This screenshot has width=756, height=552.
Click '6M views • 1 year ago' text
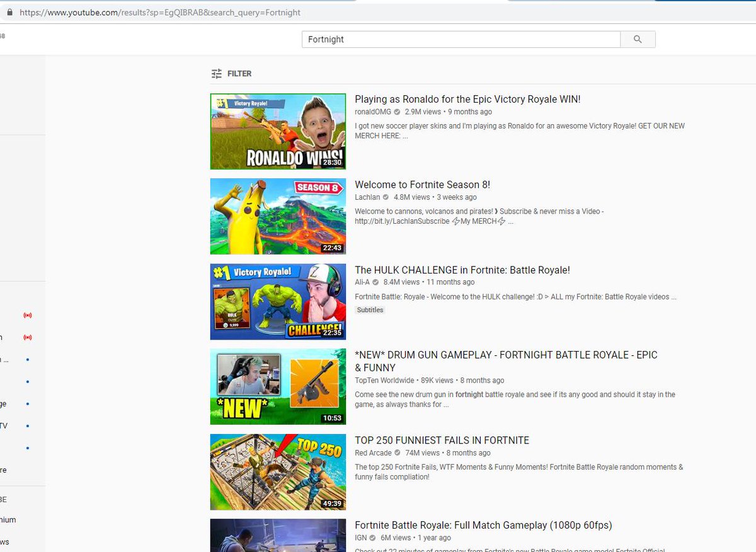coord(416,538)
